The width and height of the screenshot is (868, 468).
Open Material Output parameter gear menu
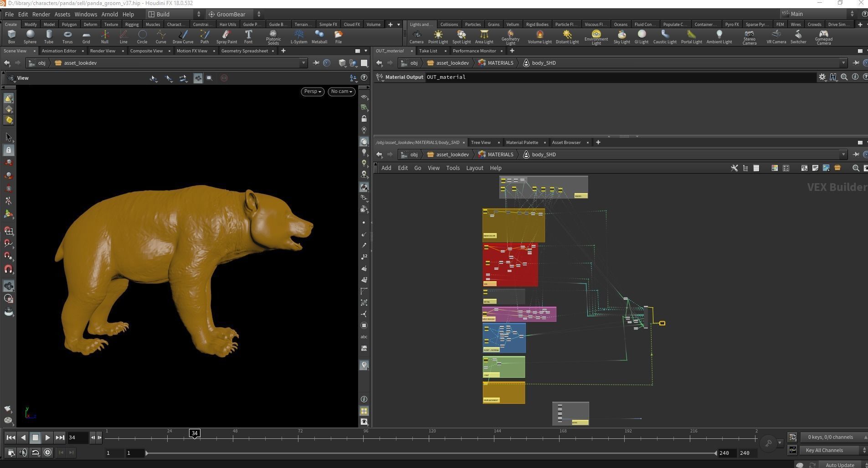point(822,77)
